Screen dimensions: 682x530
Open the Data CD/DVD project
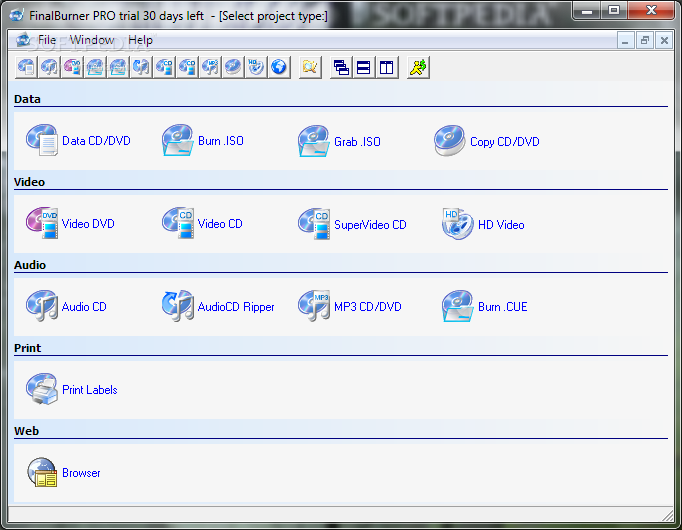click(78, 140)
